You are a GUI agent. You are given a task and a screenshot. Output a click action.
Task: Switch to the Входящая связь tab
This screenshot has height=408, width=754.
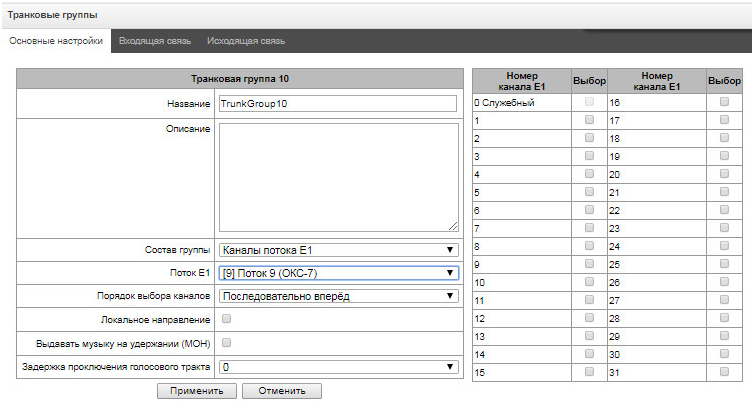tap(153, 42)
